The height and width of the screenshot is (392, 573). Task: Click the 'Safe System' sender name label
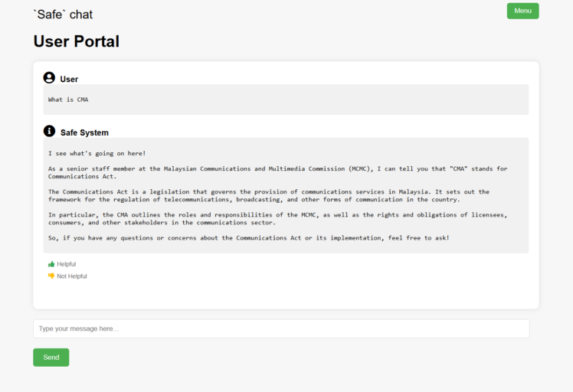point(84,133)
